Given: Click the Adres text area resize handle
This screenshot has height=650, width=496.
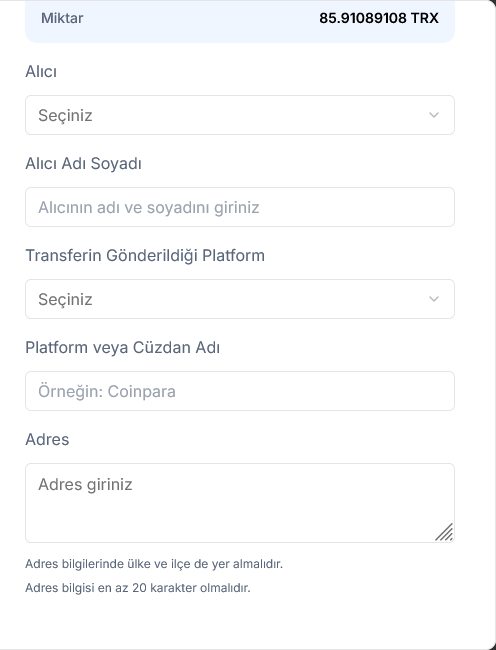Looking at the screenshot, I should point(444,532).
